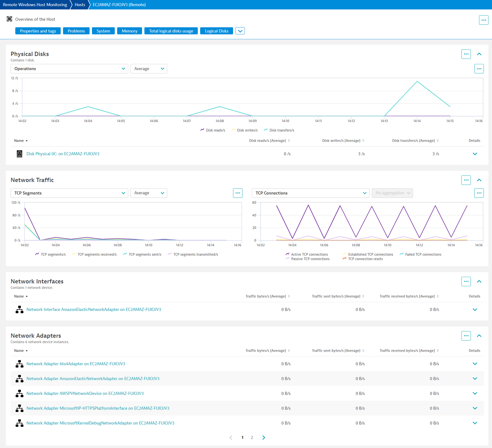492x448 pixels.
Task: Open the Overview of the Host more-options menu
Action: (x=483, y=20)
